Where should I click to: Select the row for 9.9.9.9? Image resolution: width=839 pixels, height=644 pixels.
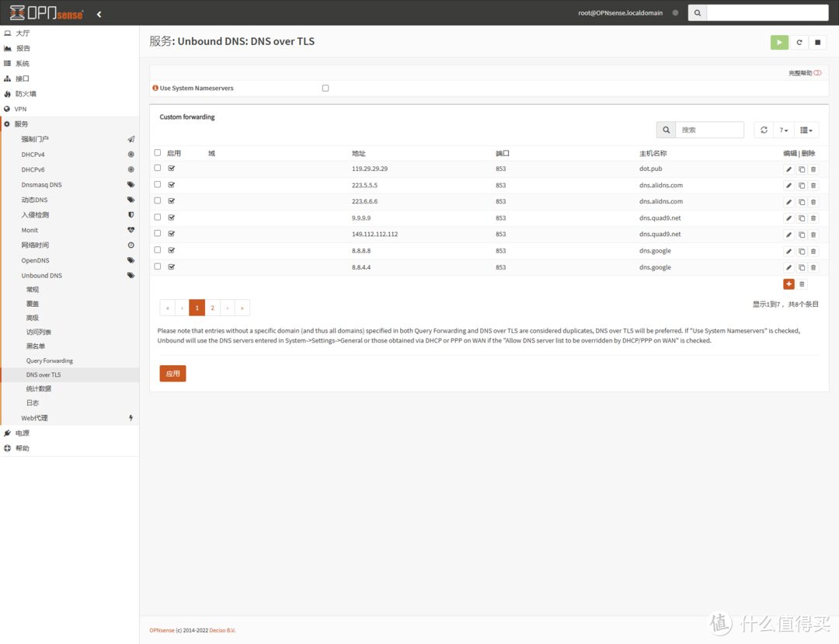point(157,218)
